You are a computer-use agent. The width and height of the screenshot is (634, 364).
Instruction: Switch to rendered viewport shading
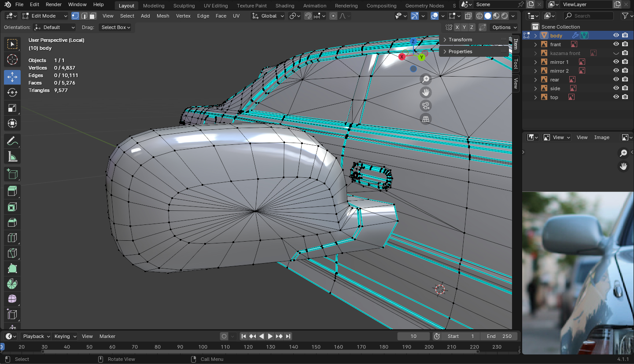505,16
